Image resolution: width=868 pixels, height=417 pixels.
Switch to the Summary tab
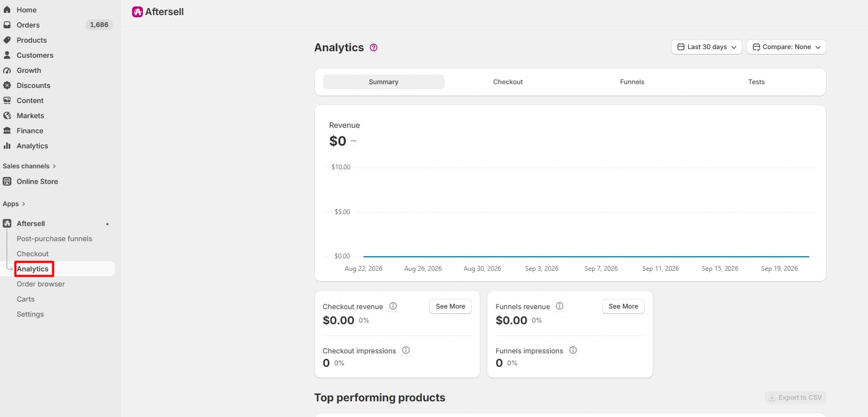[x=384, y=82]
